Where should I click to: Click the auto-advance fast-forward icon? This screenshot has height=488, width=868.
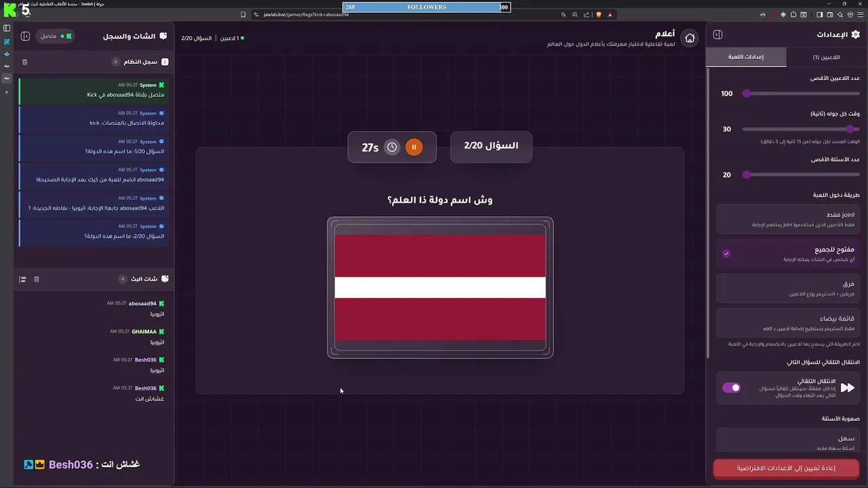click(848, 388)
